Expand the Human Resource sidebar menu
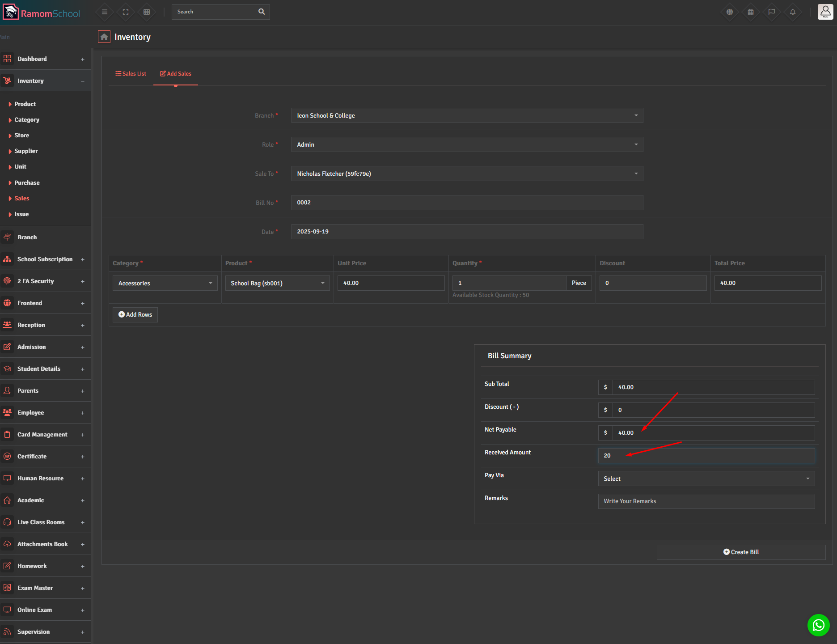 (x=83, y=479)
